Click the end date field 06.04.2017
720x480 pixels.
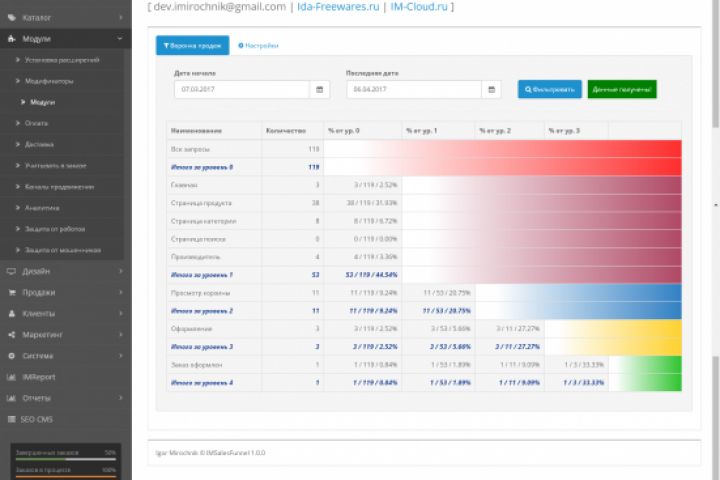[x=414, y=89]
